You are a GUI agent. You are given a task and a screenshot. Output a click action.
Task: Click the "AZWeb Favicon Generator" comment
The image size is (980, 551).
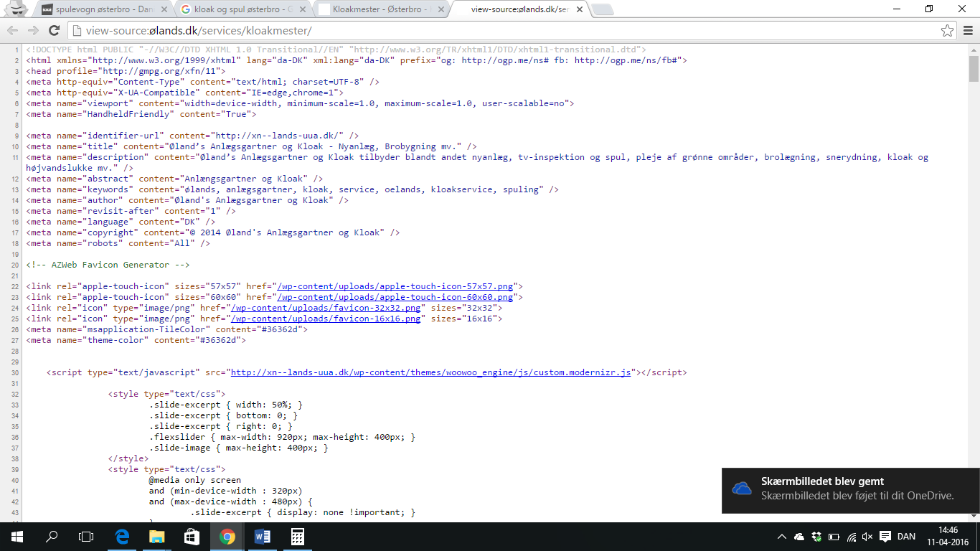pos(108,265)
